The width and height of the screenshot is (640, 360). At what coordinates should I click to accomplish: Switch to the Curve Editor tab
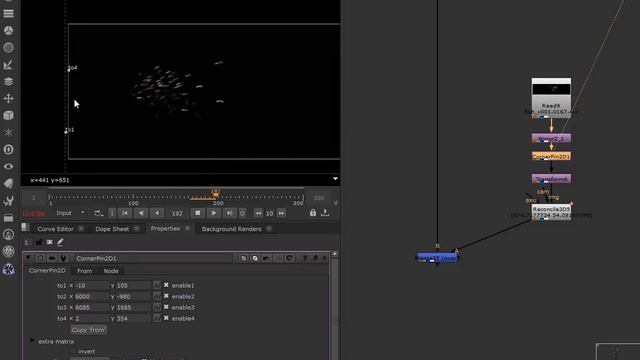click(55, 229)
